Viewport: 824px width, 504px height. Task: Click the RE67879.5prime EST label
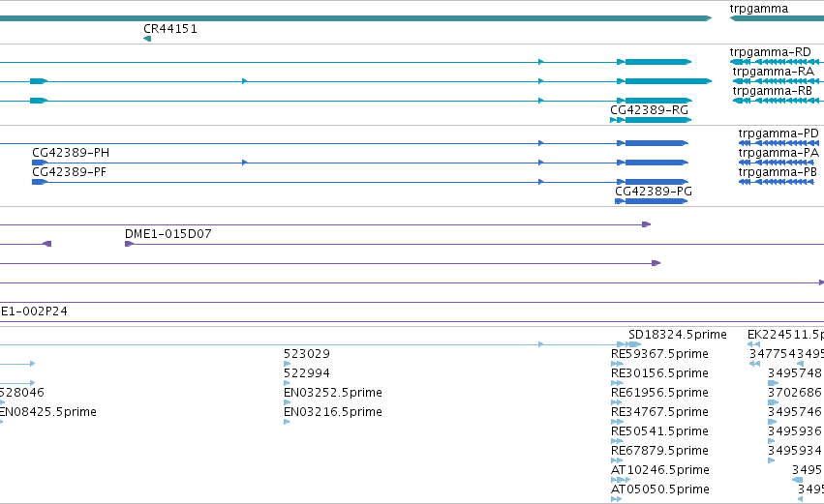pyautogui.click(x=659, y=451)
